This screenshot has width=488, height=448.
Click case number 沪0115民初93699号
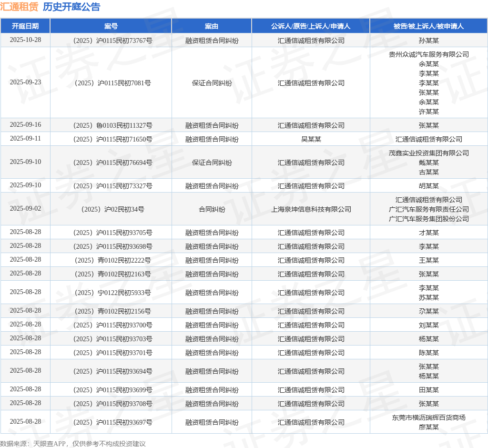(112, 390)
